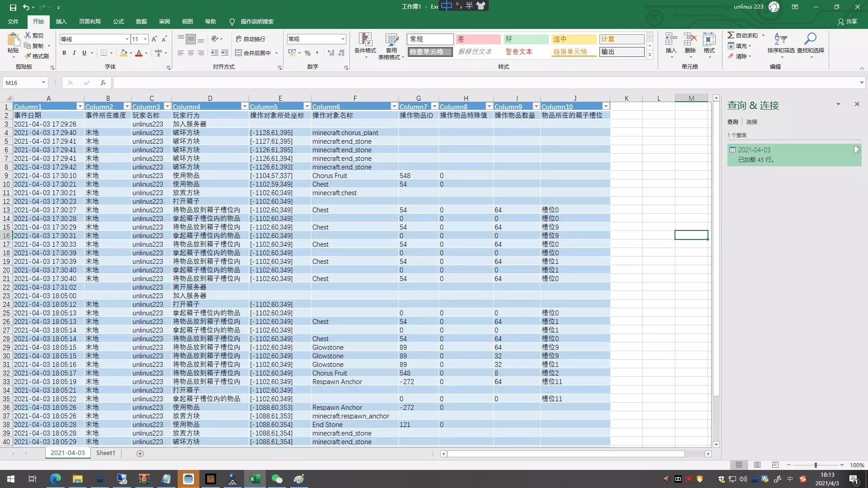868x488 pixels.
Task: Click the formula bar input field
Action: (x=486, y=83)
